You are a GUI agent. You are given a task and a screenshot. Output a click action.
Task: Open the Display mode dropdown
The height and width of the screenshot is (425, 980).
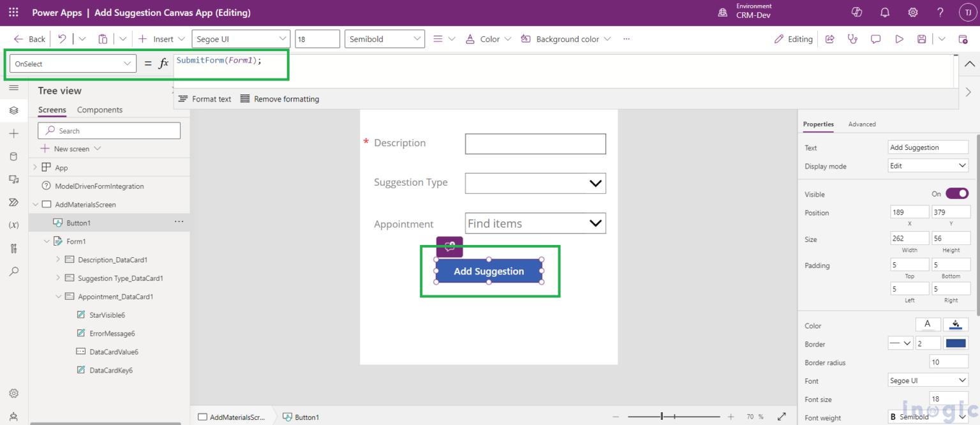click(x=928, y=166)
